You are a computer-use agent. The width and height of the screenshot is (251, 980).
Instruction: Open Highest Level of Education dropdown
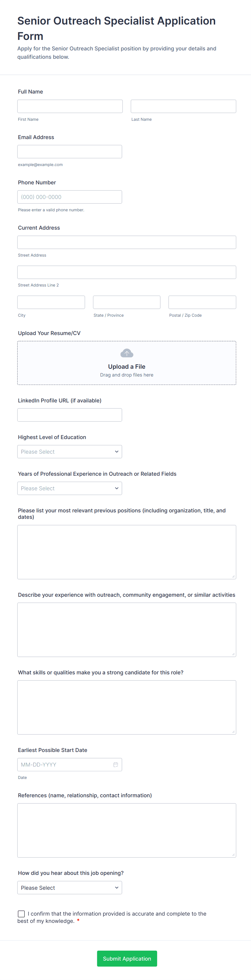(x=70, y=451)
